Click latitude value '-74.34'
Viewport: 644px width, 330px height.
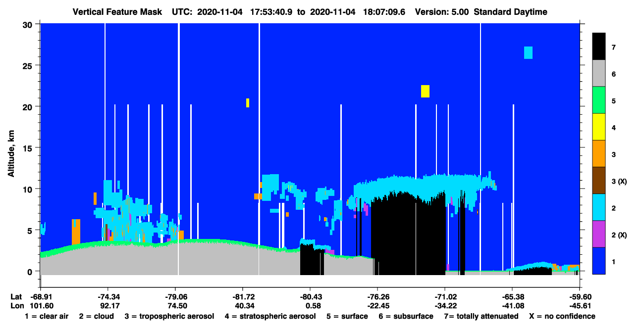tap(108, 297)
